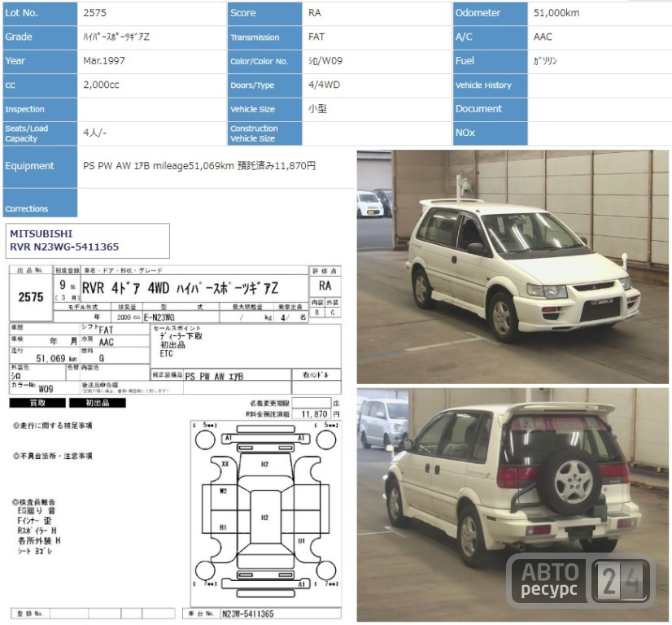Click the Fuel label cell
Viewport: 672px width, 625px height.
490,61
